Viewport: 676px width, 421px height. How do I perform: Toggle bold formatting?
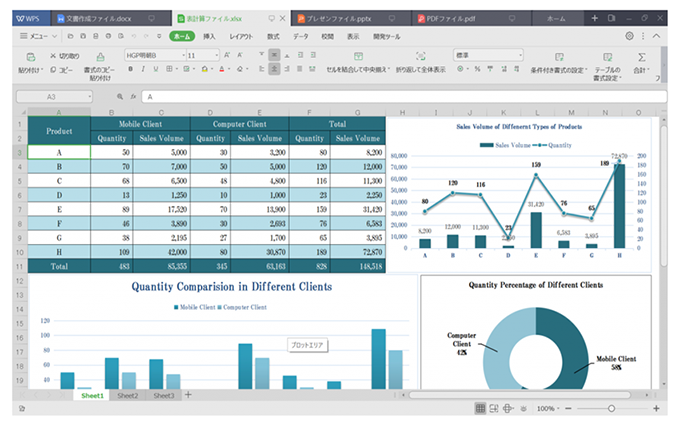coord(129,70)
